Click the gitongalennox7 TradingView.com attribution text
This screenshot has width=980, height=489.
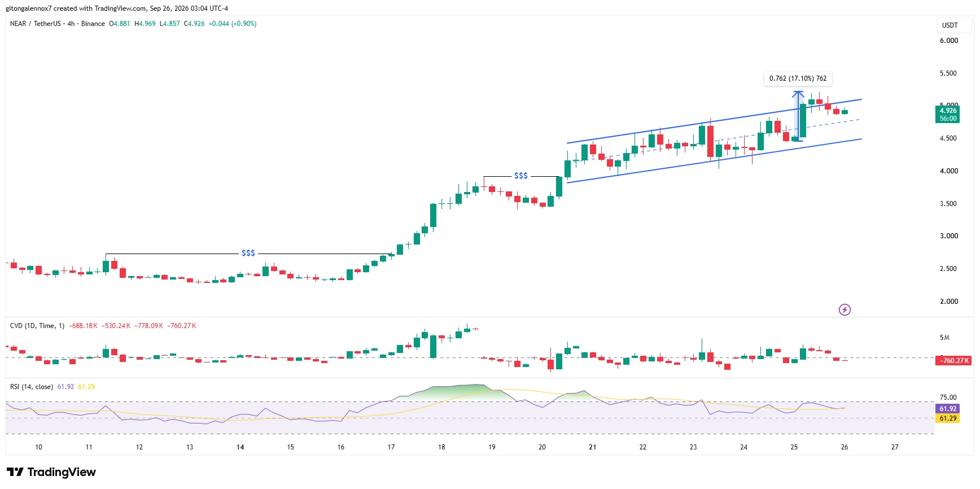(117, 8)
